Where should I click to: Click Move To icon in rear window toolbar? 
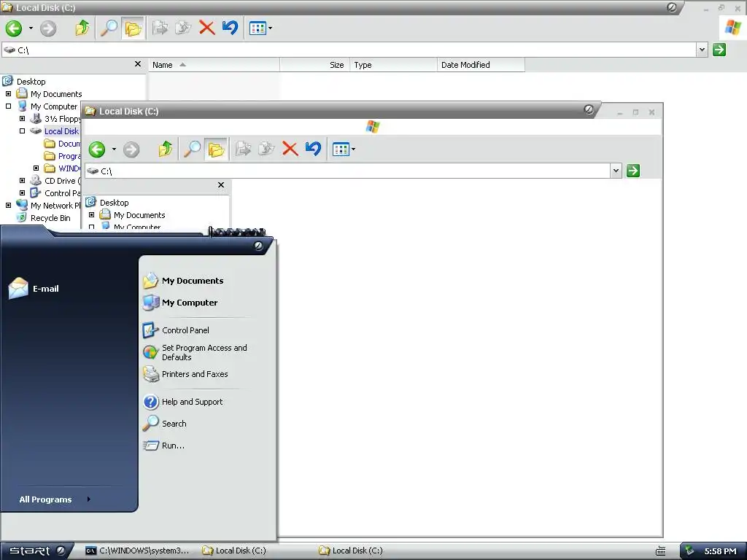pyautogui.click(x=160, y=28)
